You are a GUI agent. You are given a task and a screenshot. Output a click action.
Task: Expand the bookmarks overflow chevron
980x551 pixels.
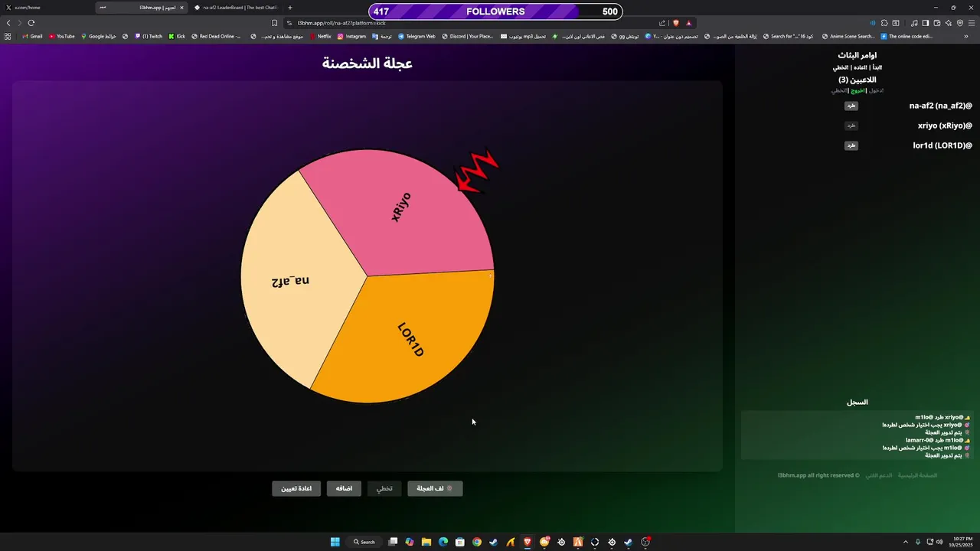966,36
